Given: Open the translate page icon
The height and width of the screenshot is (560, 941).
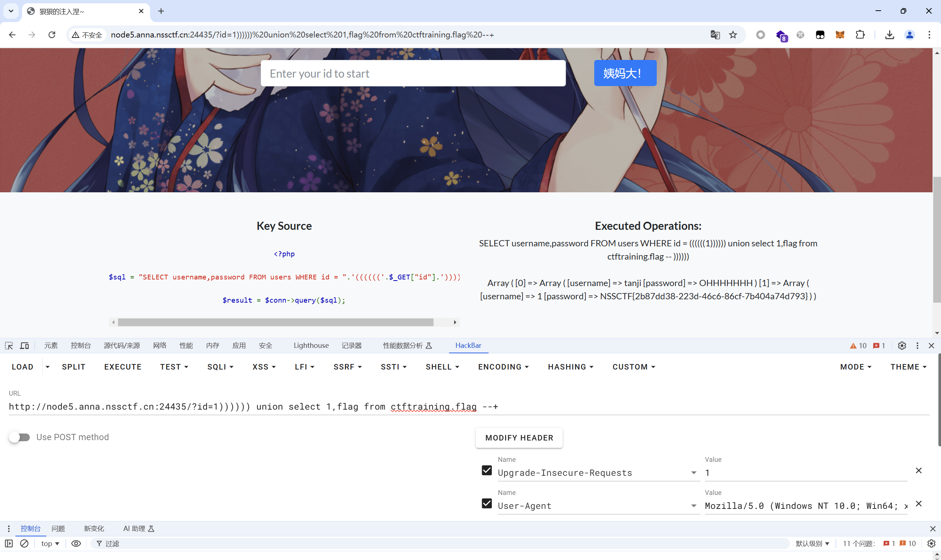Looking at the screenshot, I should point(715,35).
